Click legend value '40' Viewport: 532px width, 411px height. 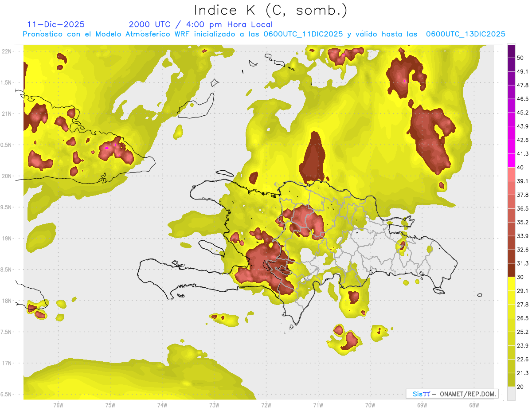pyautogui.click(x=521, y=168)
